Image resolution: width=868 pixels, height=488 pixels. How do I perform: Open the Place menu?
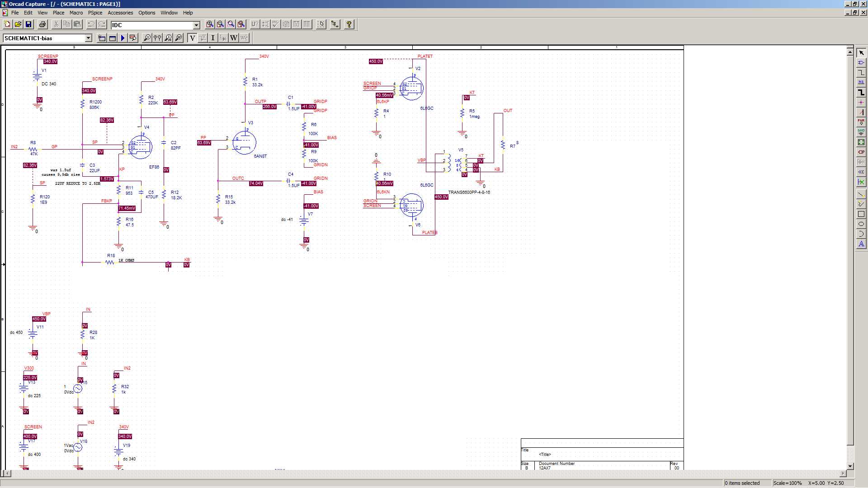coord(58,13)
